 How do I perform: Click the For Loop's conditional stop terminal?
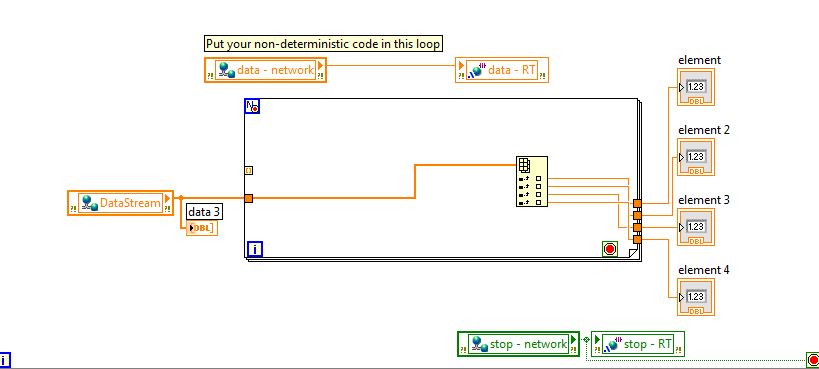point(610,249)
